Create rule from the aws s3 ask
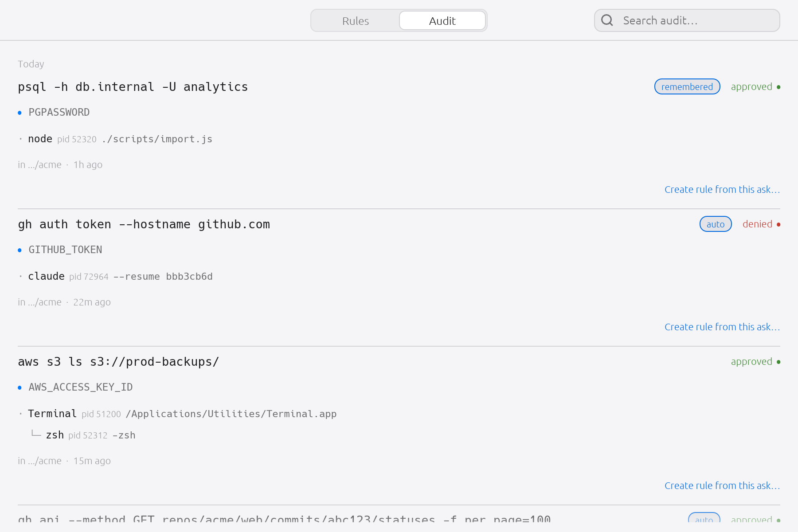 (x=722, y=486)
